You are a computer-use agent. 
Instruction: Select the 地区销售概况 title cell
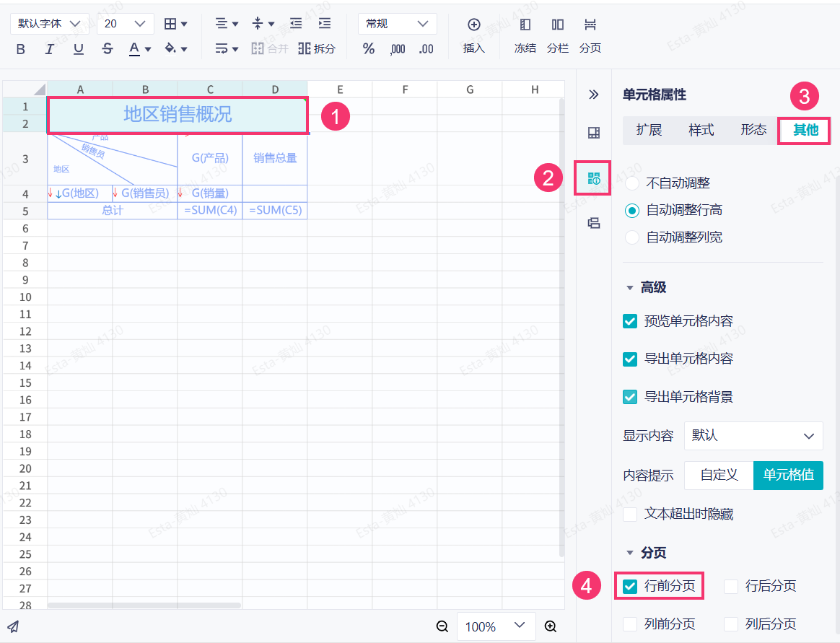(178, 115)
